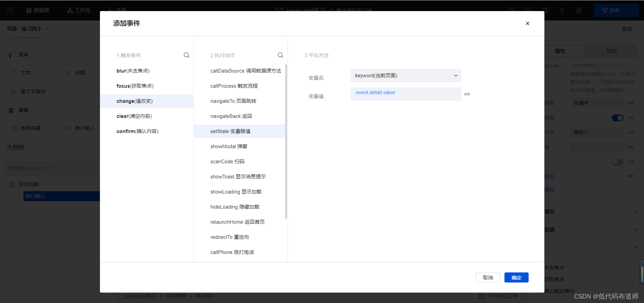
Task: Select scanCode 扫码 action
Action: point(227,162)
